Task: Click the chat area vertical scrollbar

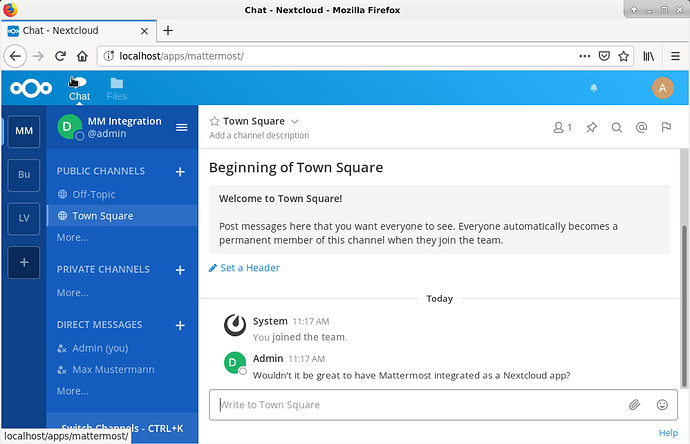Action: tap(684, 268)
